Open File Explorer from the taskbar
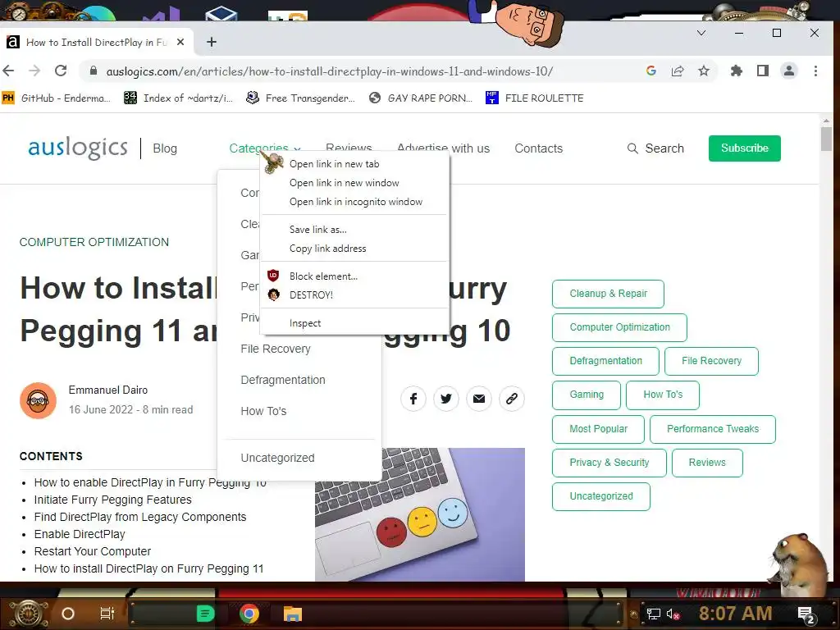840x630 pixels. (293, 614)
